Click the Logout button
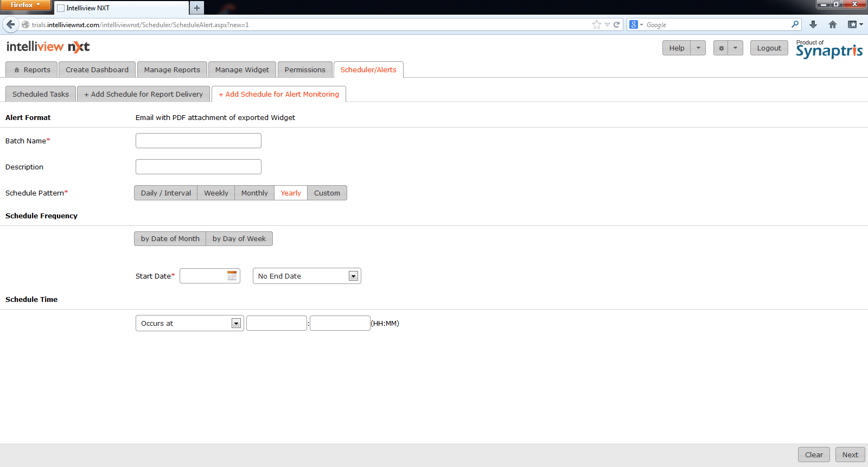 click(x=769, y=48)
